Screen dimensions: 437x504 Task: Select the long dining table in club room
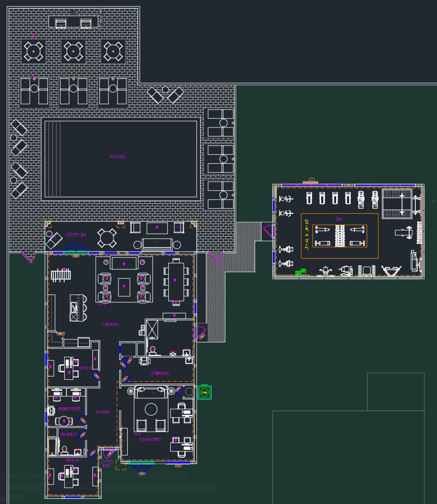(175, 280)
